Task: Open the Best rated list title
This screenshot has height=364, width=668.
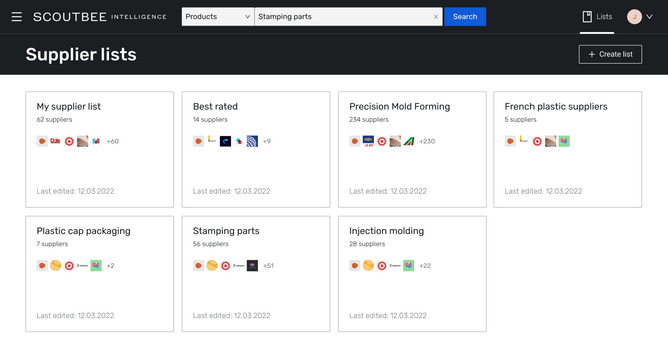Action: coord(215,107)
